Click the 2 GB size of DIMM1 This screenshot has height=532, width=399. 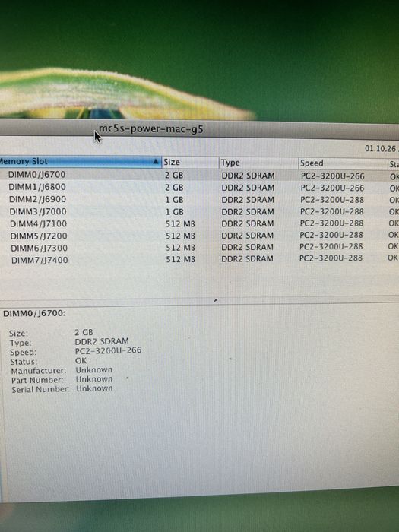pyautogui.click(x=174, y=188)
